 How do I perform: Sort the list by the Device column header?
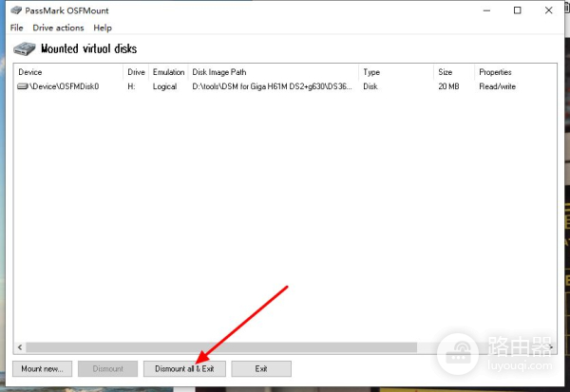coord(66,72)
